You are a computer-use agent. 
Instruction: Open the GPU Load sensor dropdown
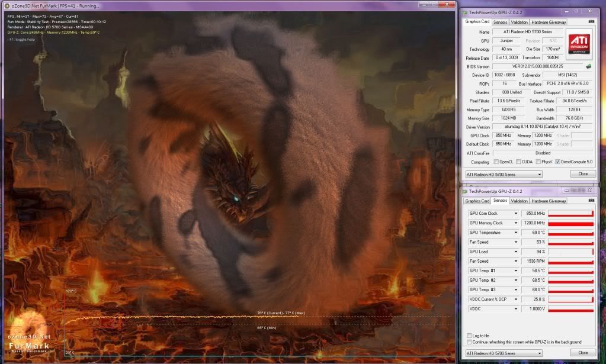[515, 252]
